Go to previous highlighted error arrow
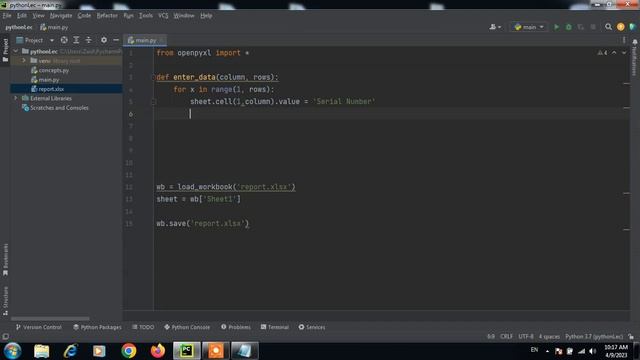 coord(614,53)
